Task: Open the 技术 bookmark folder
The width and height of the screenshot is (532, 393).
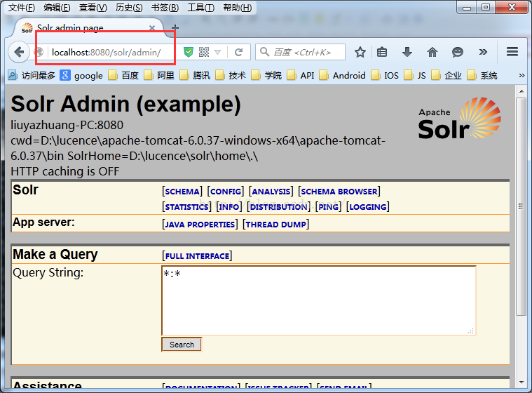Action: (x=231, y=75)
